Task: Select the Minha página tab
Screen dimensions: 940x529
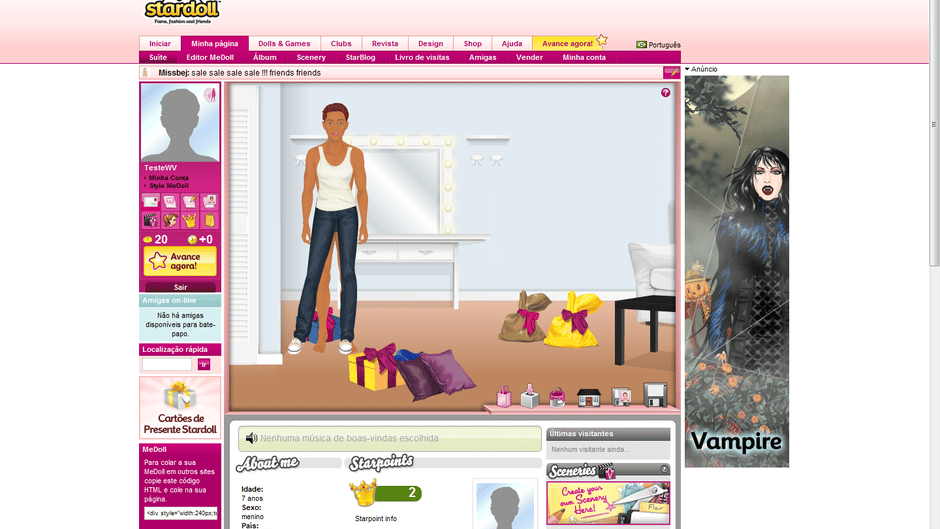Action: tap(215, 43)
